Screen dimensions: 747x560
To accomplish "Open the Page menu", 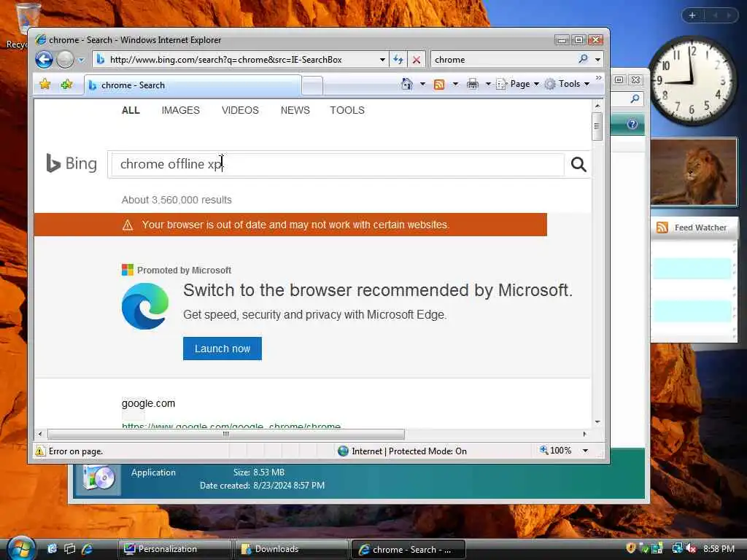I will (x=518, y=84).
